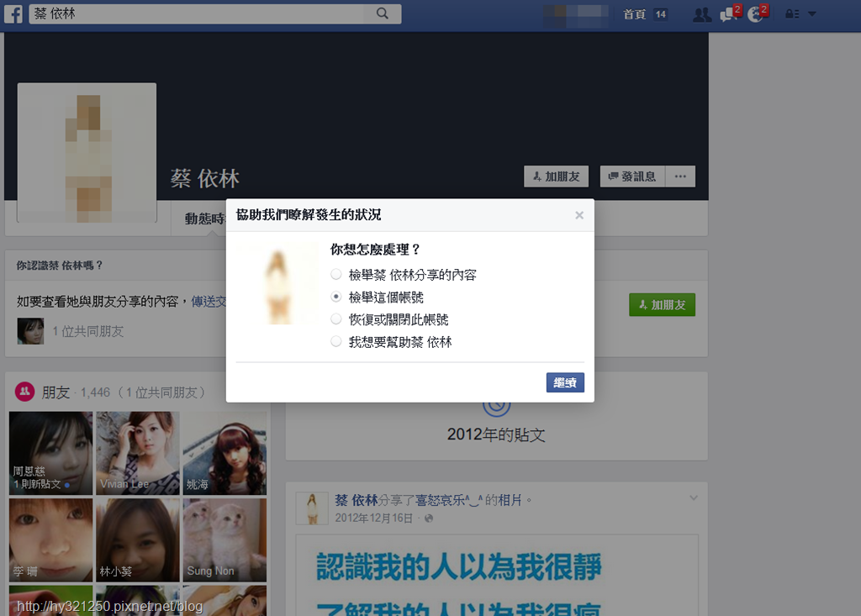Click the home notification count 14
861x616 pixels.
tap(661, 14)
